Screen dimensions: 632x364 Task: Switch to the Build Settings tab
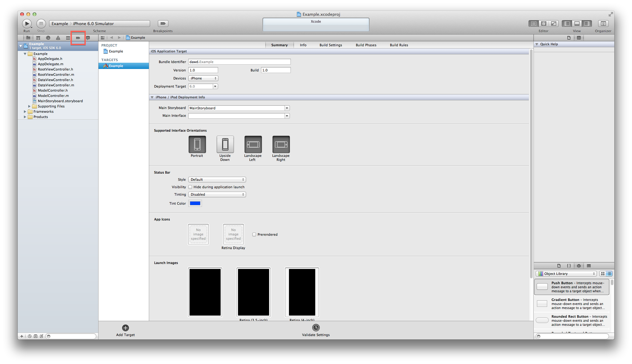[331, 45]
